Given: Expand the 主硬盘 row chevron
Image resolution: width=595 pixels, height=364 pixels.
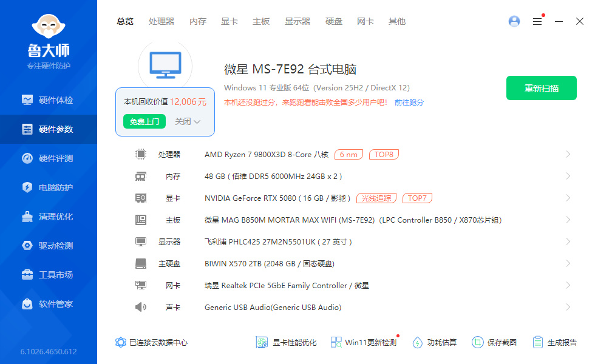Looking at the screenshot, I should 568,263.
